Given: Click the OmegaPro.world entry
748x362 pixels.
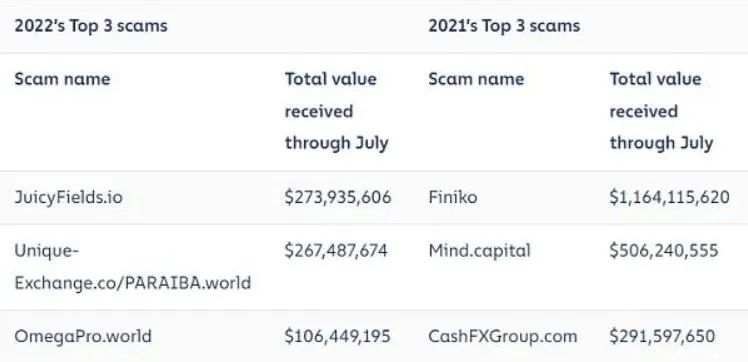Looking at the screenshot, I should (x=83, y=336).
